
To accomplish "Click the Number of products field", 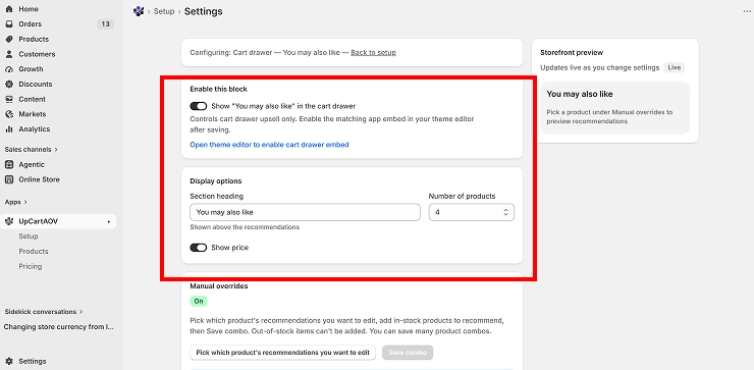I will [x=471, y=212].
